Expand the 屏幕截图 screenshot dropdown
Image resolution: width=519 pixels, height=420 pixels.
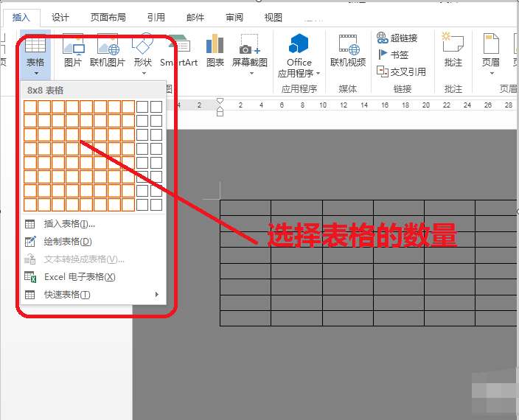coord(251,73)
